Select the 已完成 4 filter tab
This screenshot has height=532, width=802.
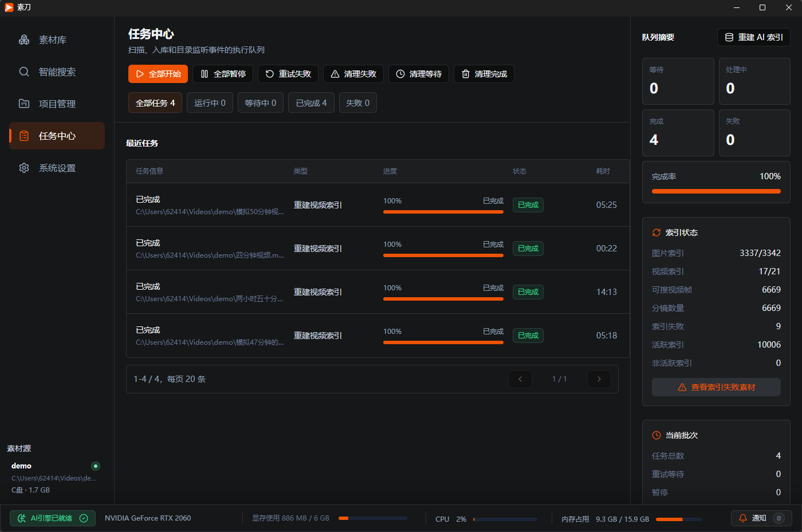311,103
